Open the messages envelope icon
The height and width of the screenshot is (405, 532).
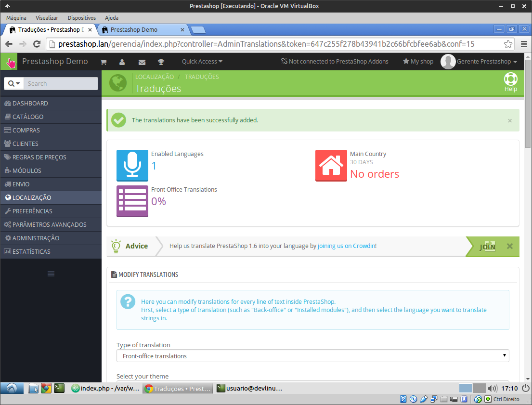(142, 62)
